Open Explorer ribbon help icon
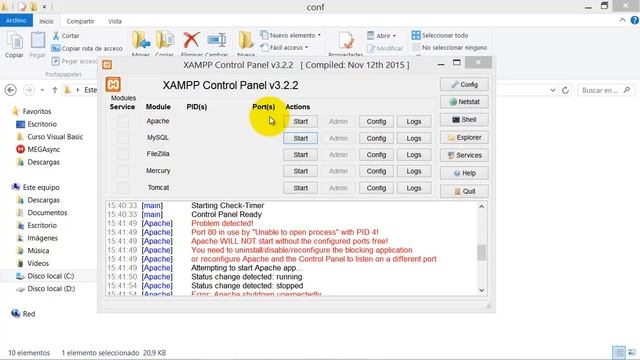 [635, 20]
